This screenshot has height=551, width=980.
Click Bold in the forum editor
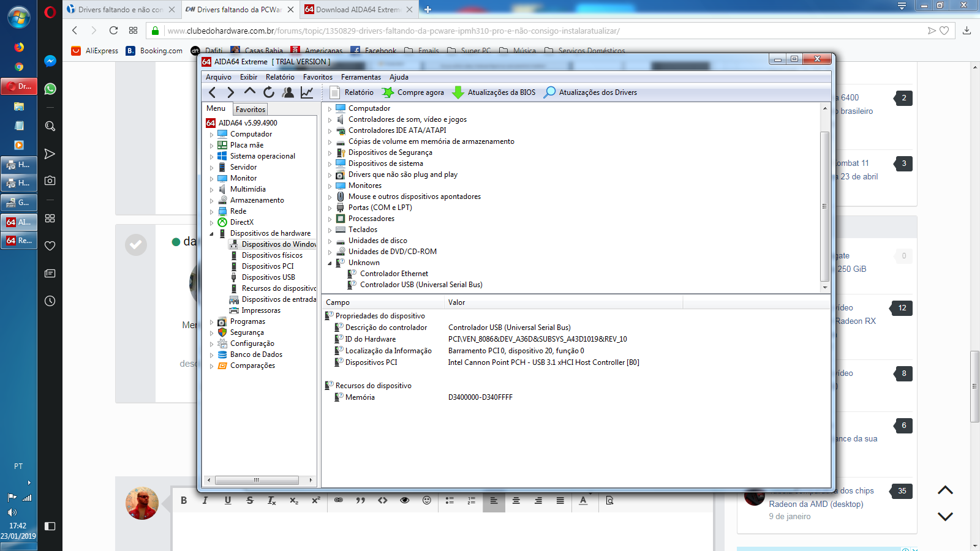coord(184,500)
